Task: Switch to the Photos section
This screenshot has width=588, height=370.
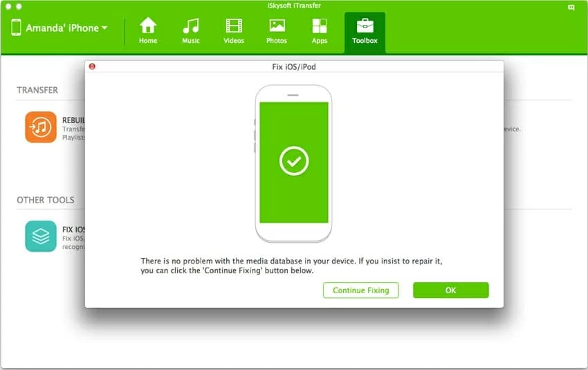Action: (277, 32)
